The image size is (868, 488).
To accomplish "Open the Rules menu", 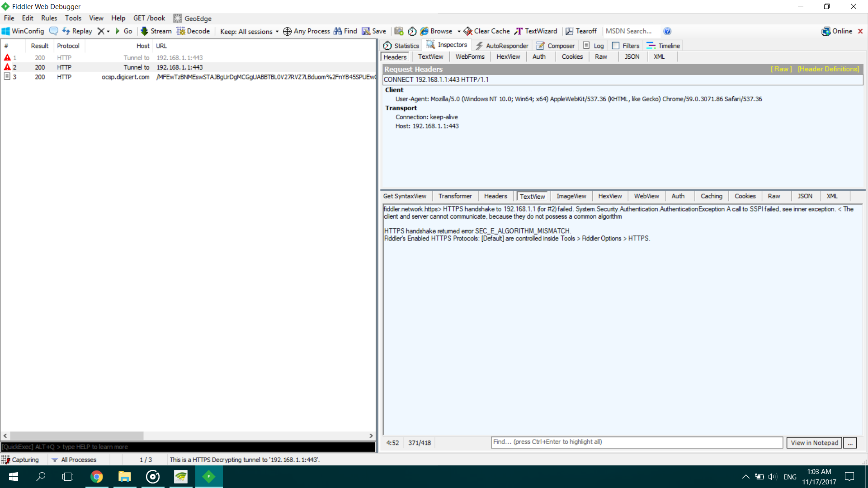I will pos(49,18).
